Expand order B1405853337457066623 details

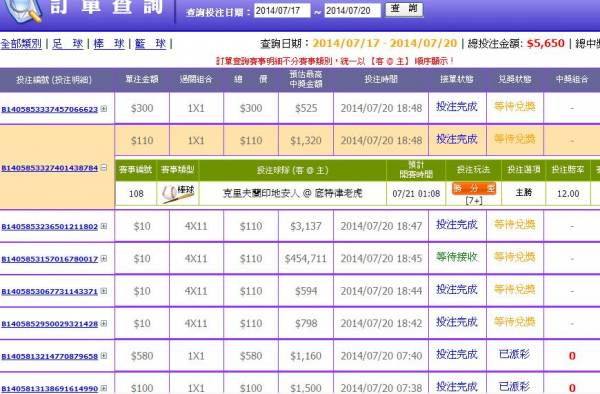[104, 109]
